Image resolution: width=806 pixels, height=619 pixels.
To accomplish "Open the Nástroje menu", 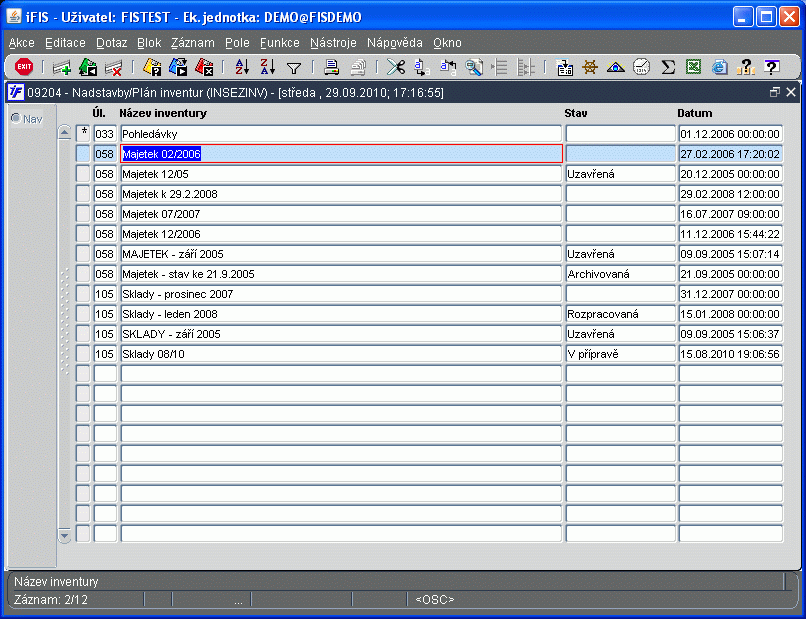I will pos(333,43).
